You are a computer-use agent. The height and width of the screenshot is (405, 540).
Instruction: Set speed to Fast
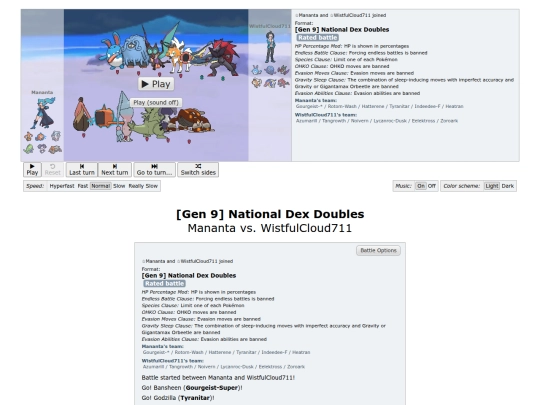click(x=83, y=186)
